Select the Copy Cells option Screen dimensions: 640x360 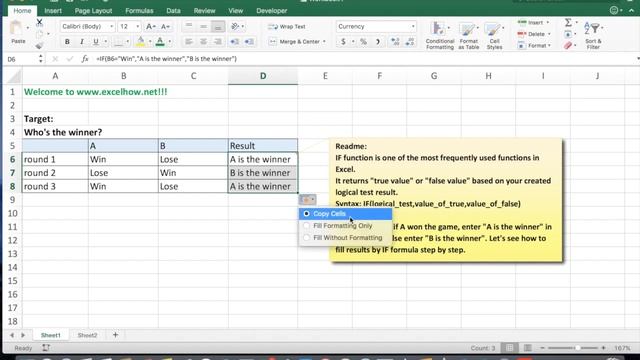tap(345, 214)
